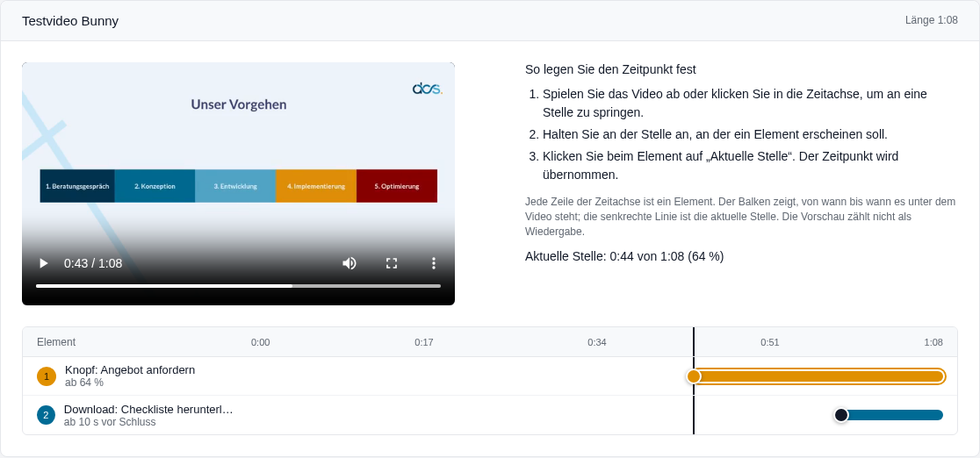Screen dimensions: 980x458
Task: Select the 'Download: Checkliste herunterl…' row label
Action: [x=148, y=410]
